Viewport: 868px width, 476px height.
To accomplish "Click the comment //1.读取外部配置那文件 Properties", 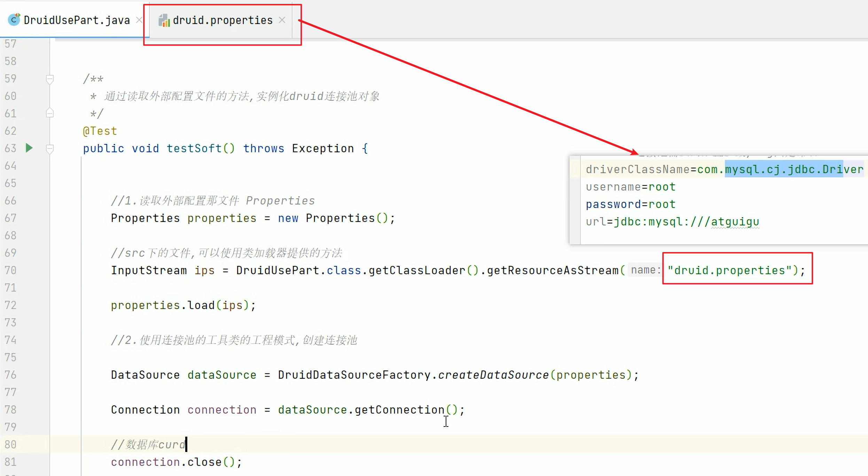I will click(213, 201).
